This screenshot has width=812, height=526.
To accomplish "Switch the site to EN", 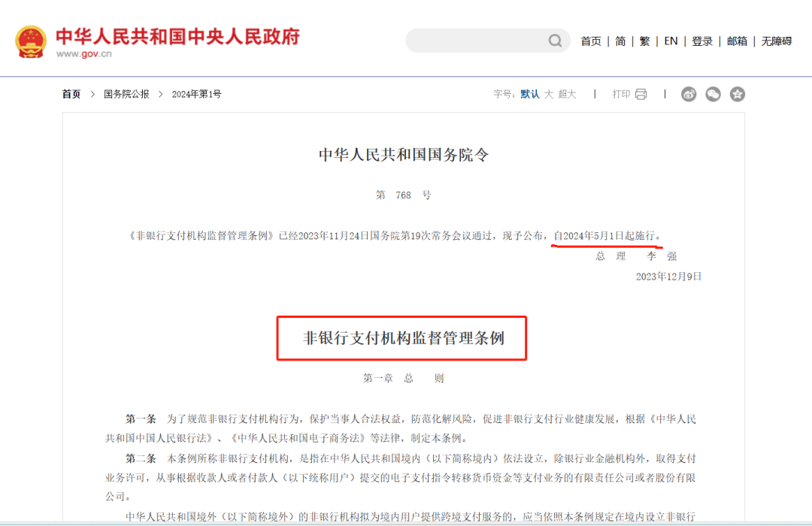I will [x=671, y=41].
